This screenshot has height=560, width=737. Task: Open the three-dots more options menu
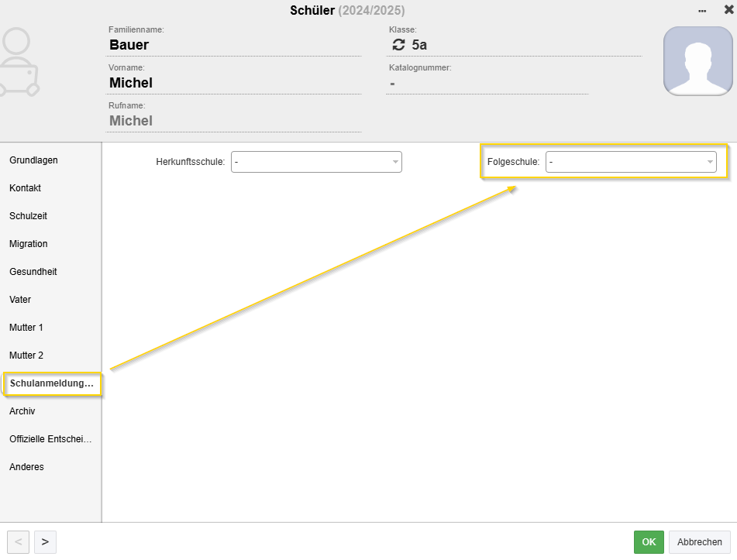pyautogui.click(x=702, y=11)
